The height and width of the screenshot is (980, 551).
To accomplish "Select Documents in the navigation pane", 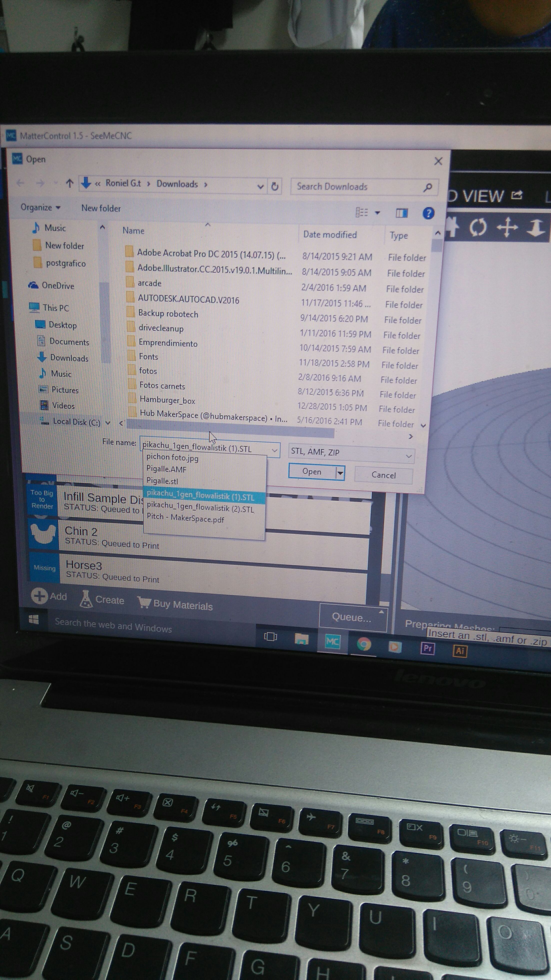I will (x=63, y=341).
